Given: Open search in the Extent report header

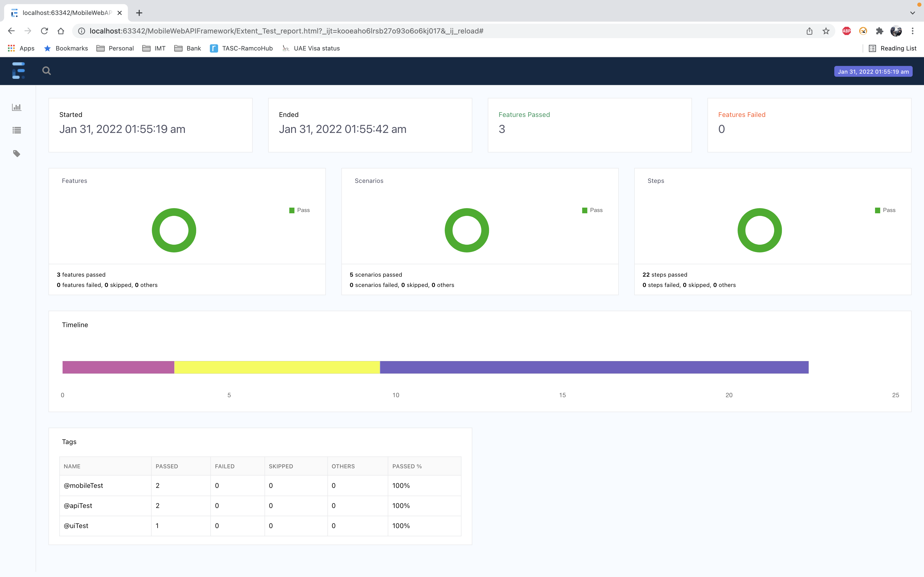Looking at the screenshot, I should 47,71.
